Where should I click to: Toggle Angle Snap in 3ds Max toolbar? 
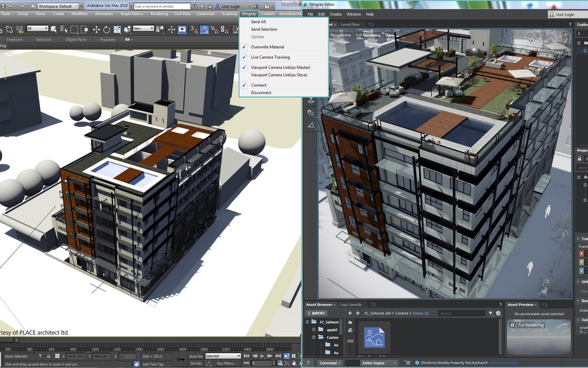(204, 29)
